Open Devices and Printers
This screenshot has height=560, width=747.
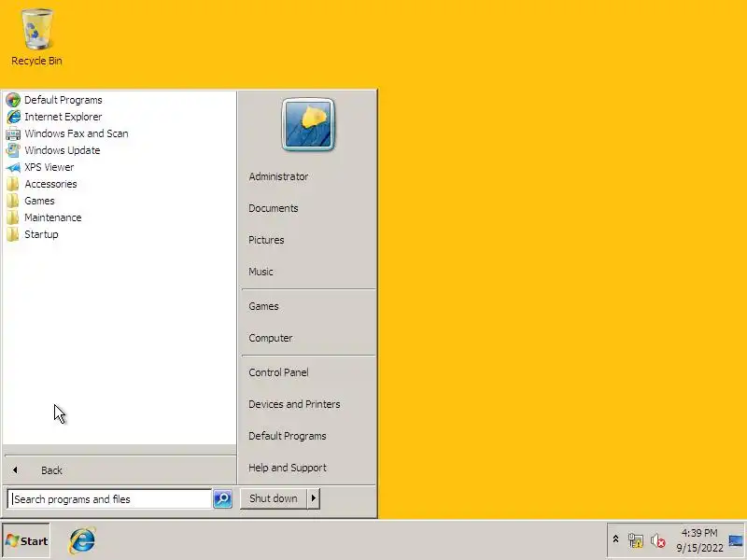pos(294,404)
